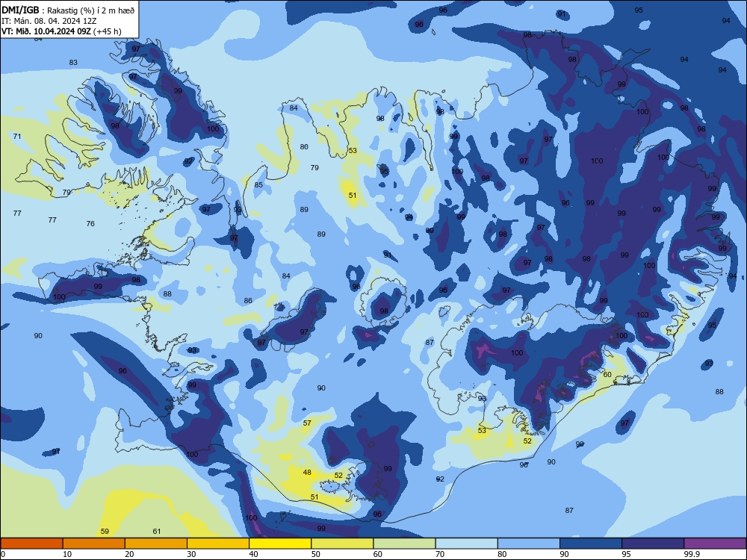Click the legend label '70' on scale
The height and width of the screenshot is (560, 747).
(440, 554)
